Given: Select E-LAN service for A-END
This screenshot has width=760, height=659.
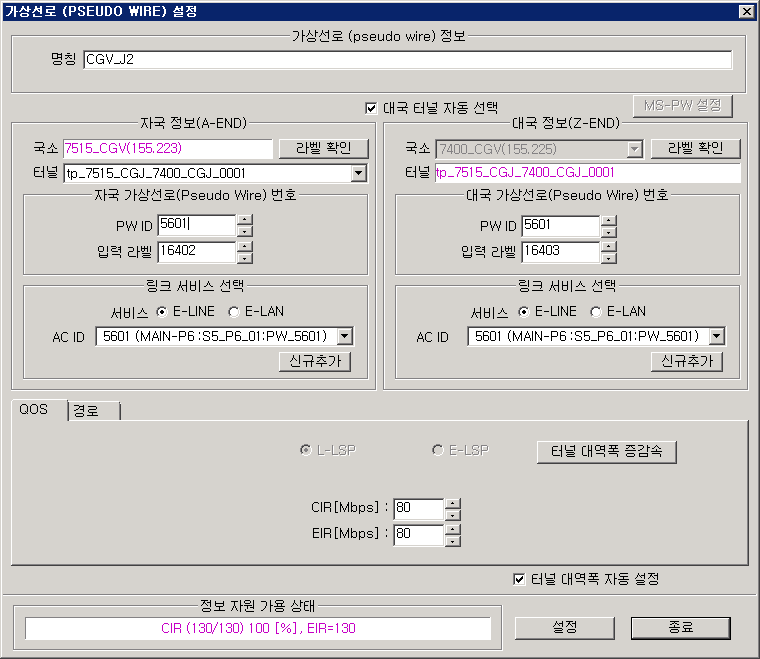Looking at the screenshot, I should click(x=234, y=312).
